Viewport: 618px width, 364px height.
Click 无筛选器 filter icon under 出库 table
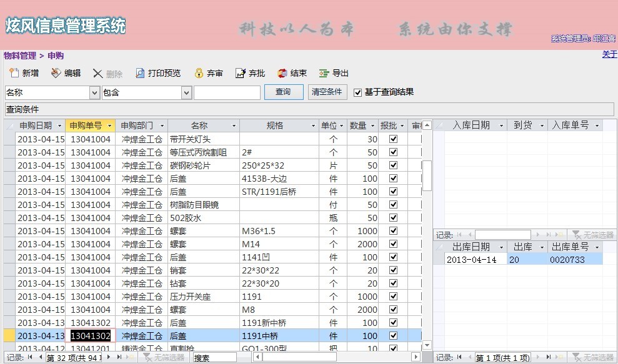click(577, 357)
